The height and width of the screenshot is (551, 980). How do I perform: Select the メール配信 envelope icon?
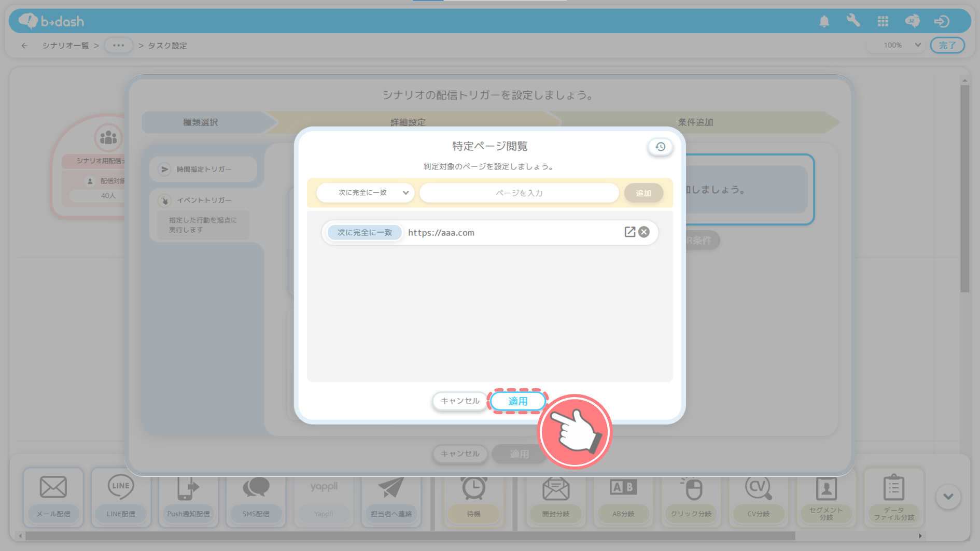tap(53, 488)
